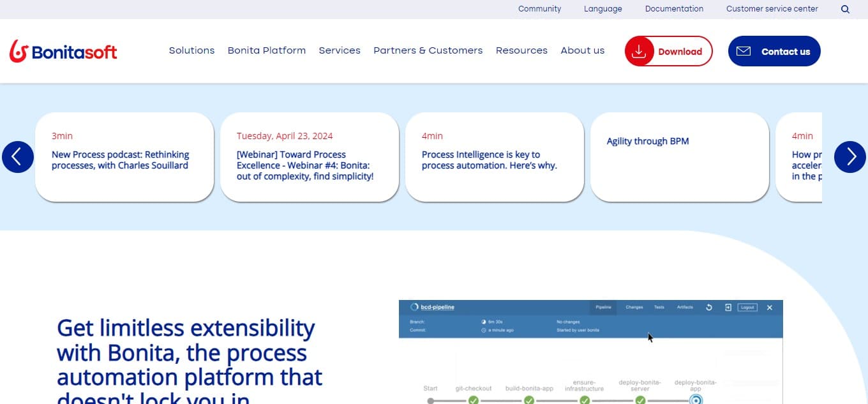
Task: Click the envelope icon on Contact us button
Action: (743, 51)
